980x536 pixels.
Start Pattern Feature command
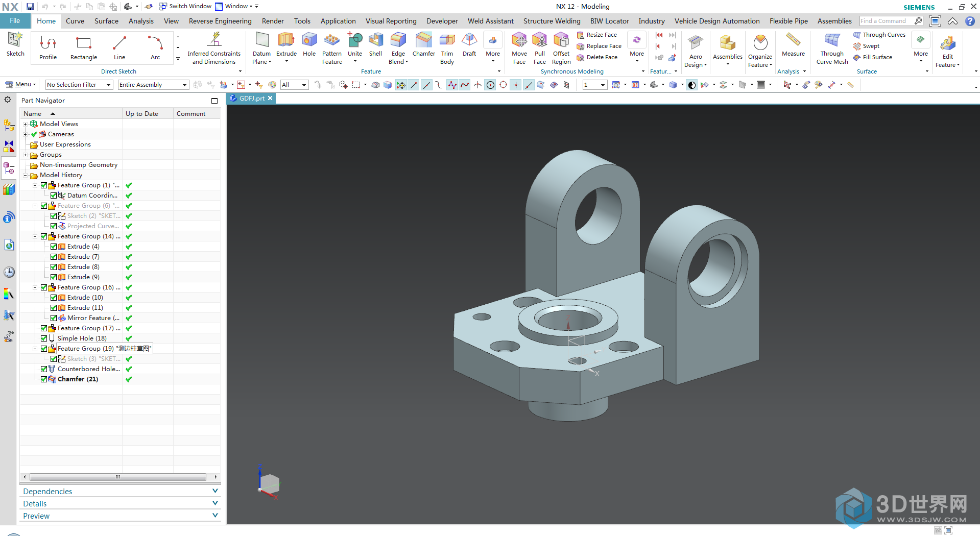[332, 48]
